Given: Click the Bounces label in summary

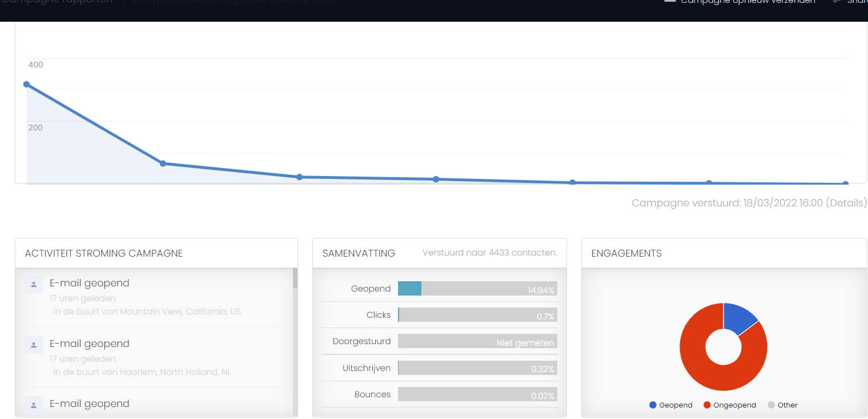Looking at the screenshot, I should click(x=372, y=394).
